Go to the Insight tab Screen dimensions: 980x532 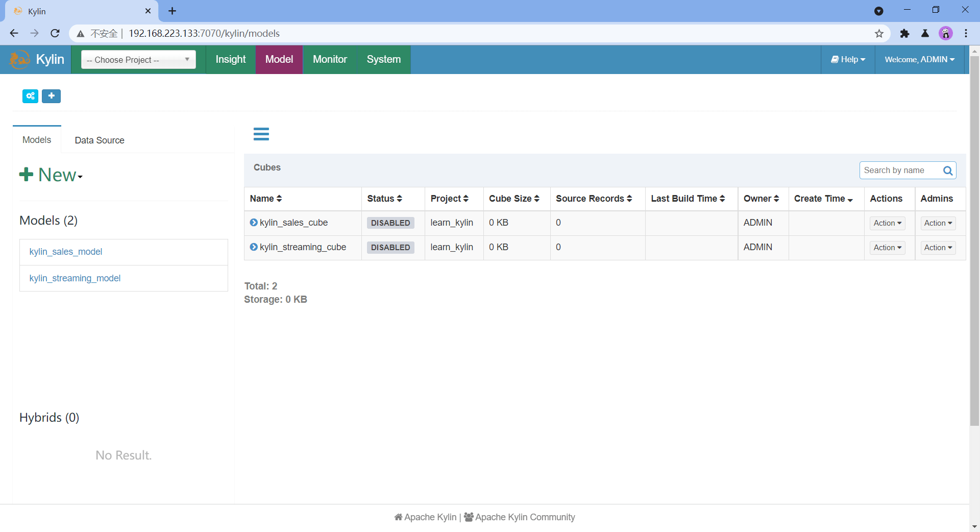point(231,60)
